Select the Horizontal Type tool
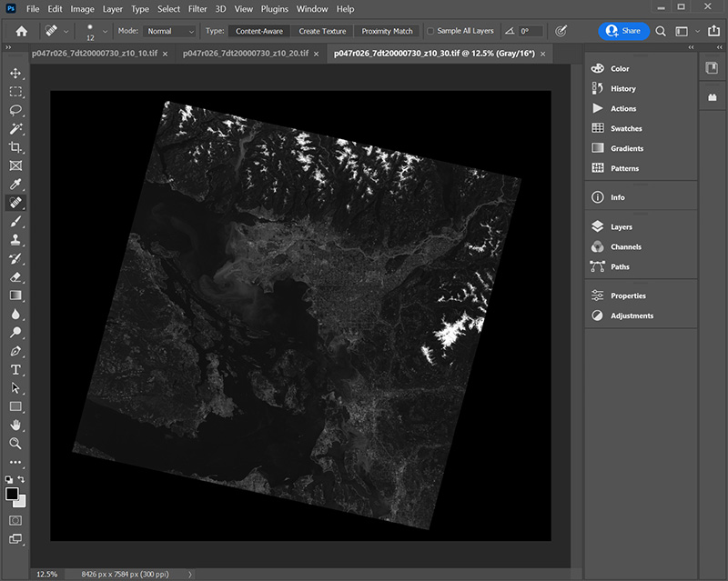Screen dimensions: 728x581 [15, 369]
